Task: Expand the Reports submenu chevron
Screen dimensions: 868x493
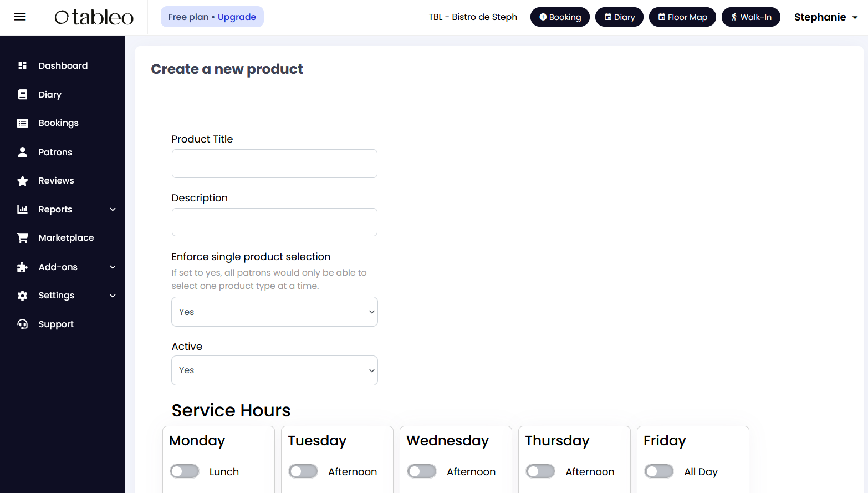Action: coord(113,210)
